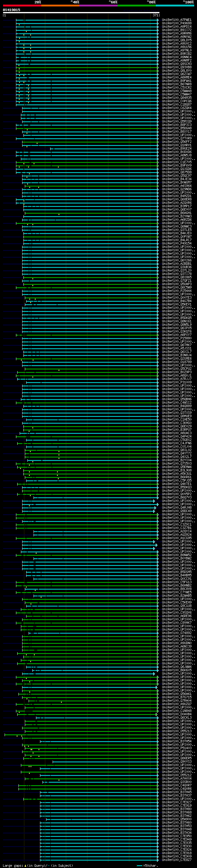The height and width of the screenshot is (868, 197).
Task: Click the UniRef100_B6TNR8 label
Action: [176, 84]
